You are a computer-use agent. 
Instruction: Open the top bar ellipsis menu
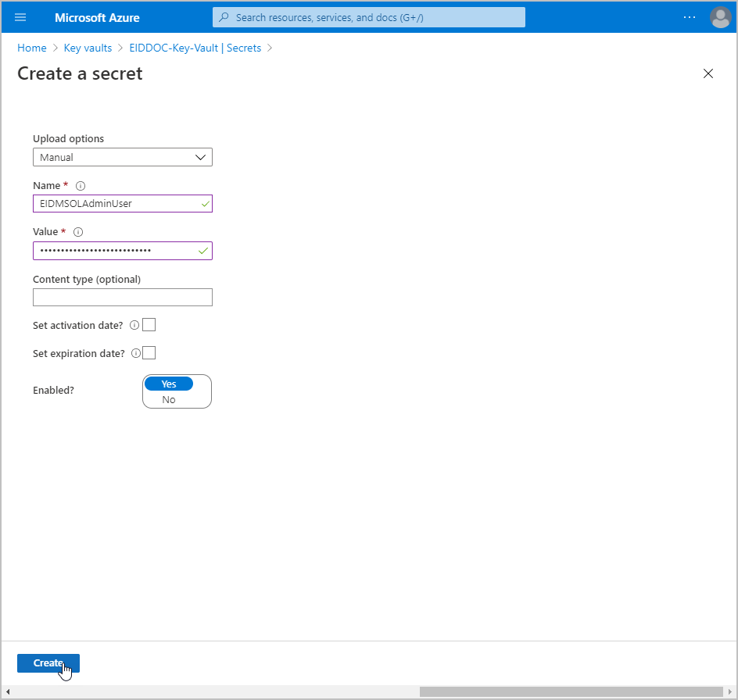[x=689, y=17]
